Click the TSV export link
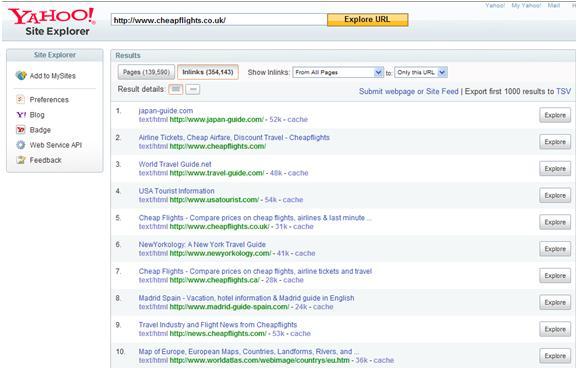The height and width of the screenshot is (369, 577). click(x=563, y=91)
